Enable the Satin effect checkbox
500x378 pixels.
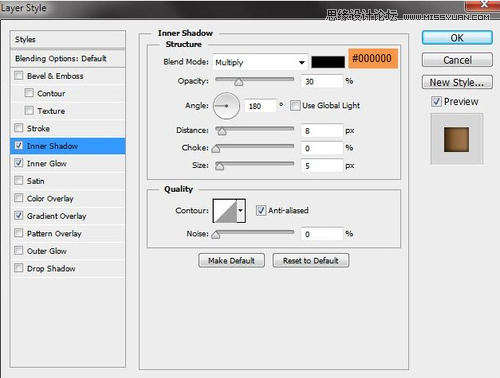19,181
